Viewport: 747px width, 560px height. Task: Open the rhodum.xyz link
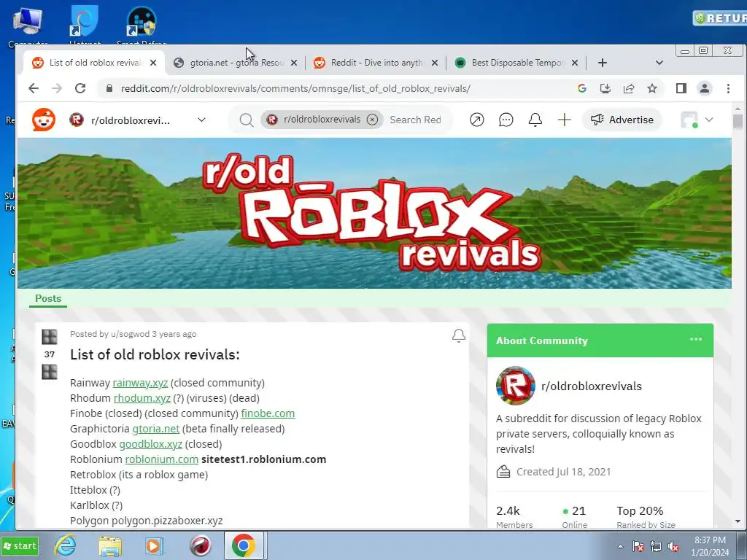142,398
